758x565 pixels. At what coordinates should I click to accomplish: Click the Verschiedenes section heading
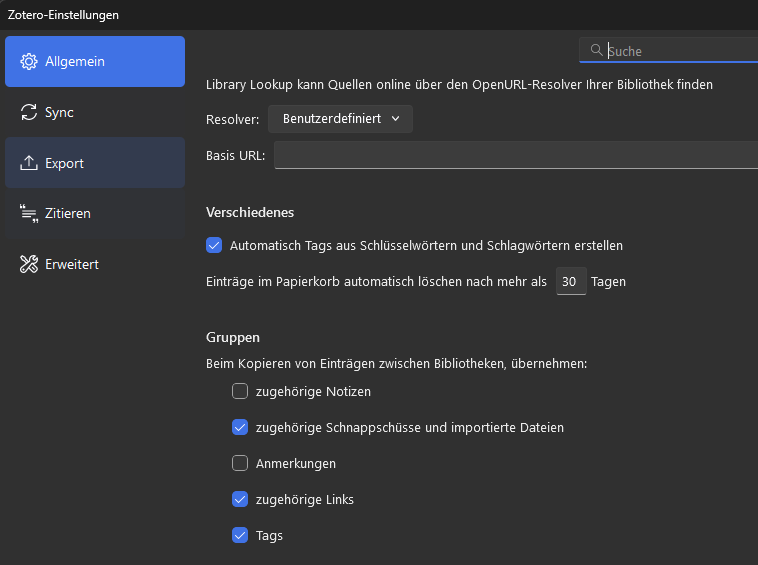pyautogui.click(x=250, y=212)
